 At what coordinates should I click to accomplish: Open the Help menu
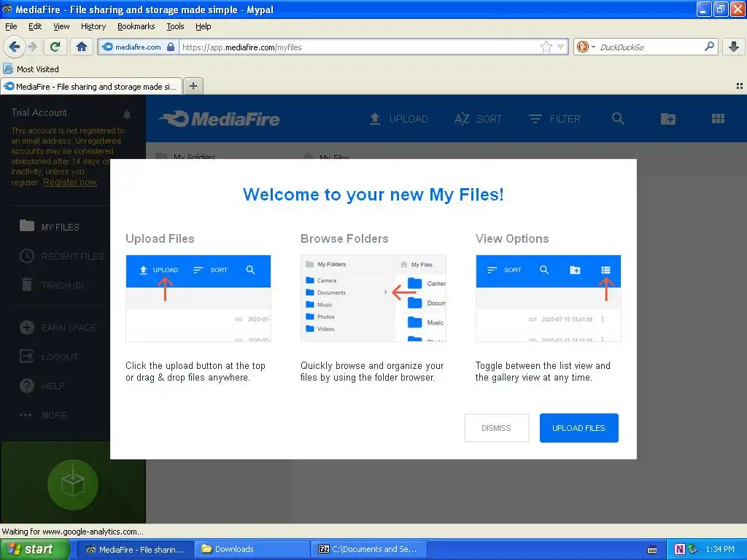click(x=204, y=26)
